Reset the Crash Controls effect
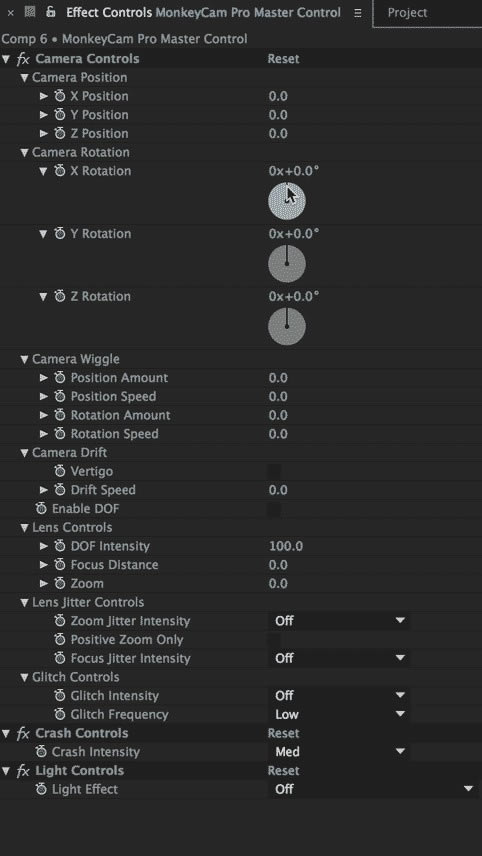 [283, 733]
